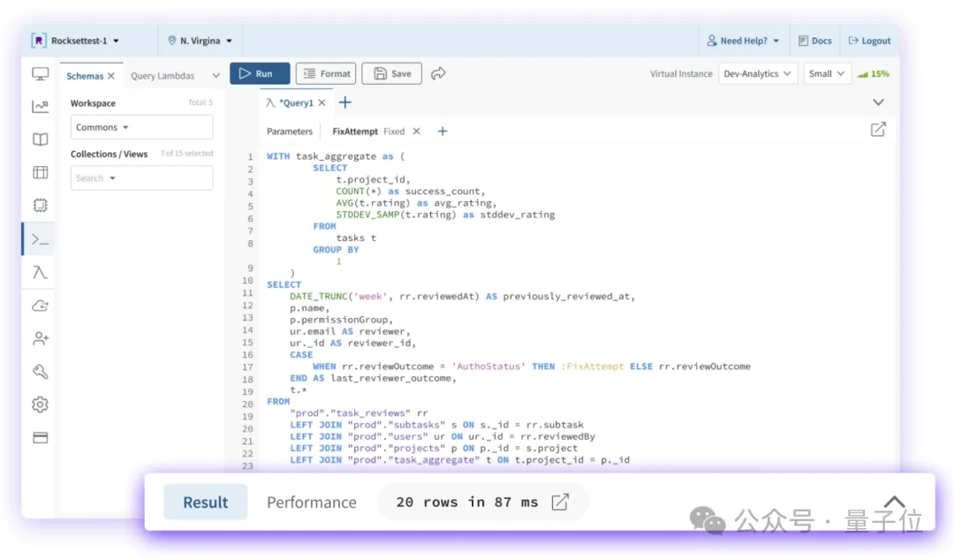Open the query editor terminal icon in sidebar
Screen dimensions: 954x560
click(40, 239)
